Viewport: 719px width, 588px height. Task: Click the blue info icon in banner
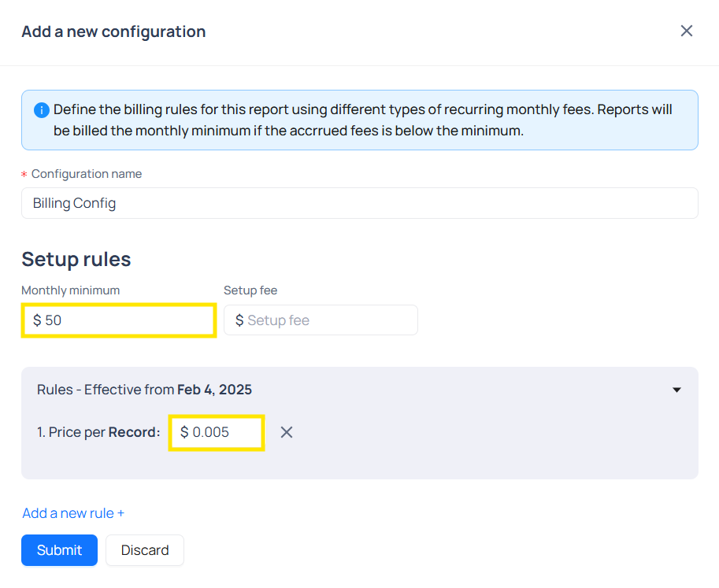point(42,110)
